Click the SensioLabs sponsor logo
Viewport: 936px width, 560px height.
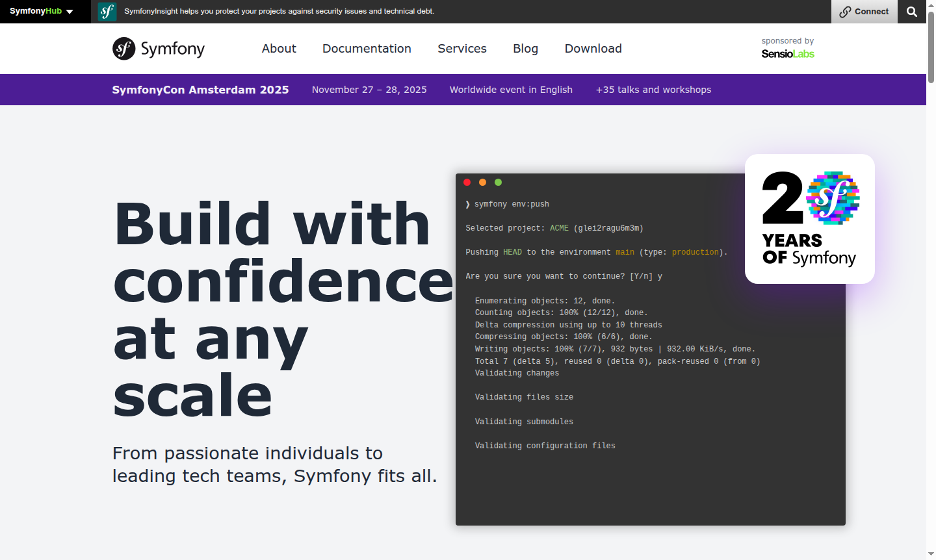coord(788,53)
